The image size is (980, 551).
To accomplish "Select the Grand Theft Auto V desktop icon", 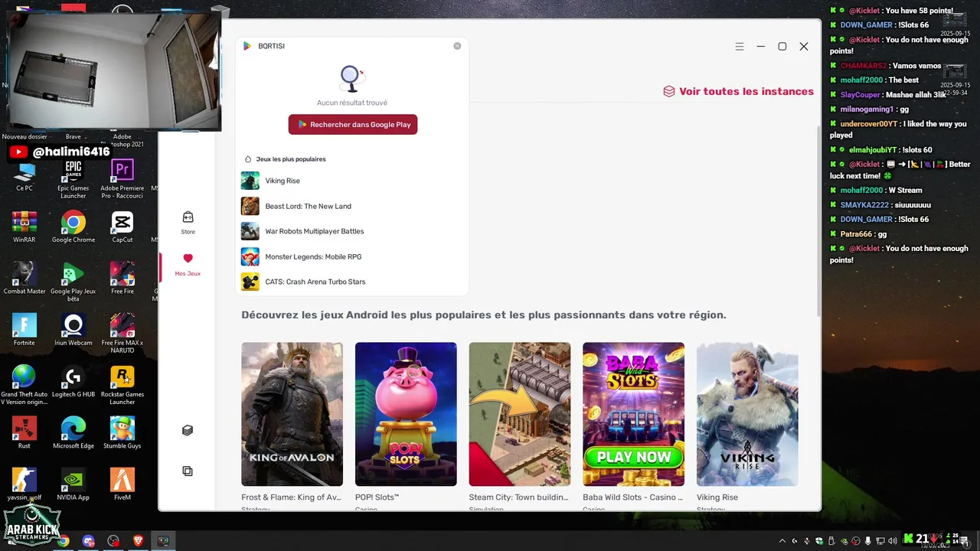I will [24, 384].
